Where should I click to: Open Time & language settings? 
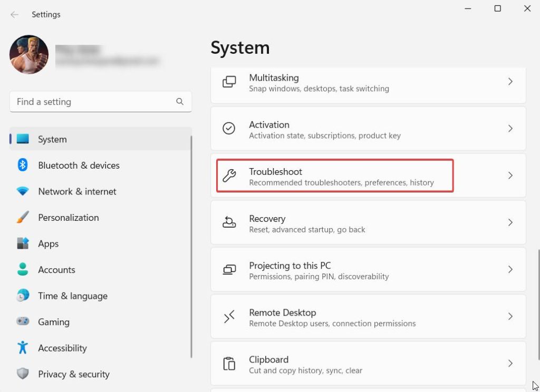(x=72, y=296)
